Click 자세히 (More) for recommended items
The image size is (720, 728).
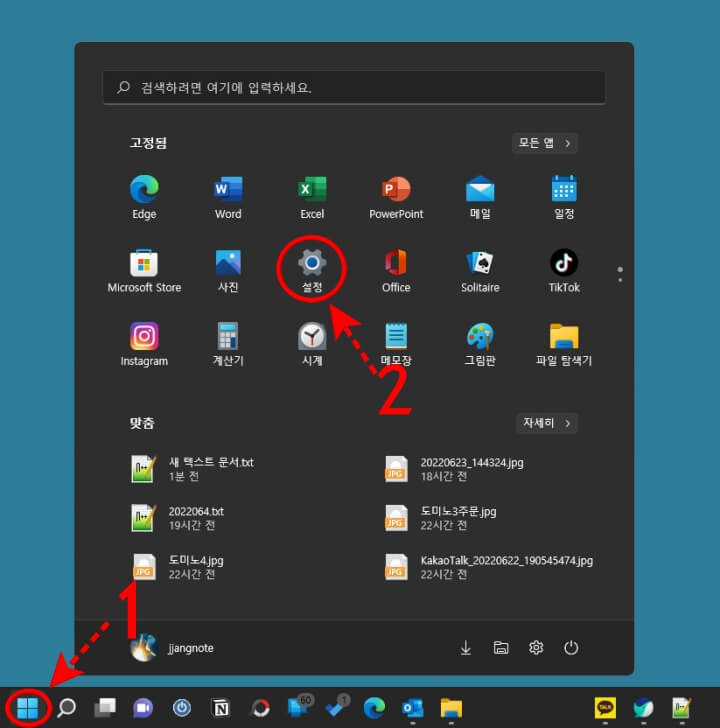547,423
